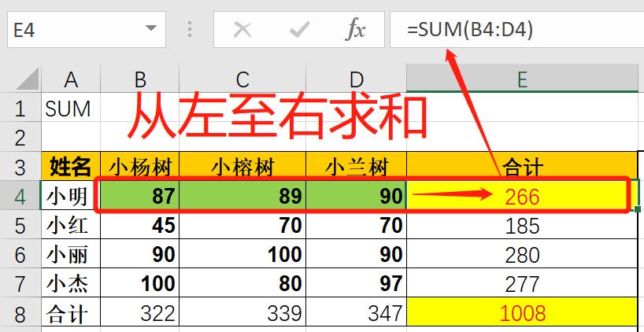Click the grand total cell 1008
The width and height of the screenshot is (644, 332).
522,312
